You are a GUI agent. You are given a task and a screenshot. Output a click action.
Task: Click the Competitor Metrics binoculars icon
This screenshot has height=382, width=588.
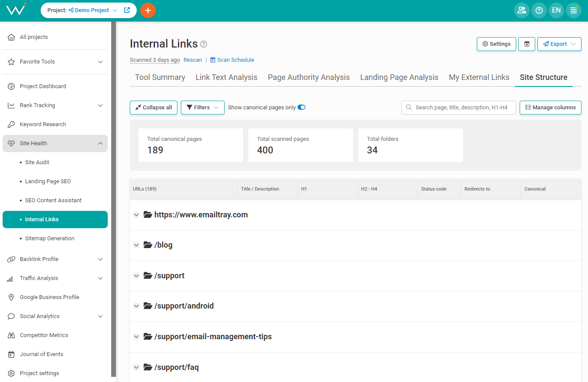click(11, 335)
